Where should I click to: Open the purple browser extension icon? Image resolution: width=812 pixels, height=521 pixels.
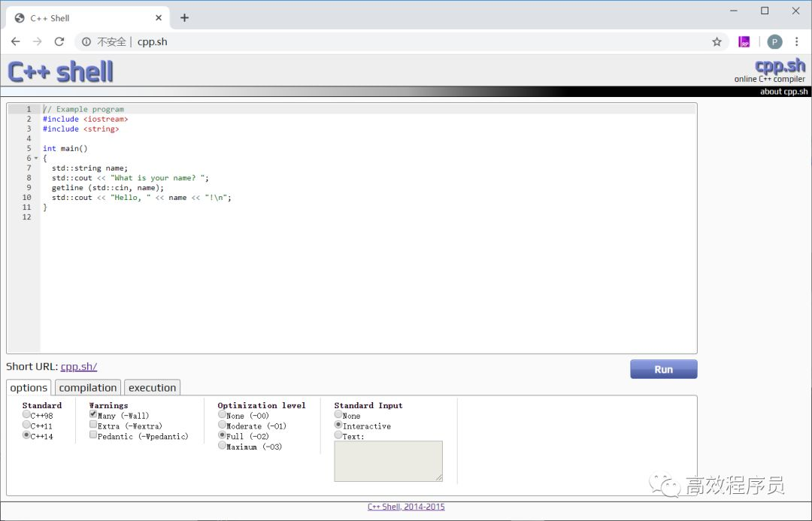point(744,42)
